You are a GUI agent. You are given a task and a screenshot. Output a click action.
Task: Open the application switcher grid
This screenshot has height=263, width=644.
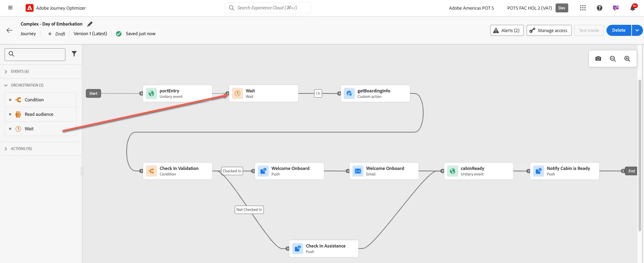tap(583, 8)
